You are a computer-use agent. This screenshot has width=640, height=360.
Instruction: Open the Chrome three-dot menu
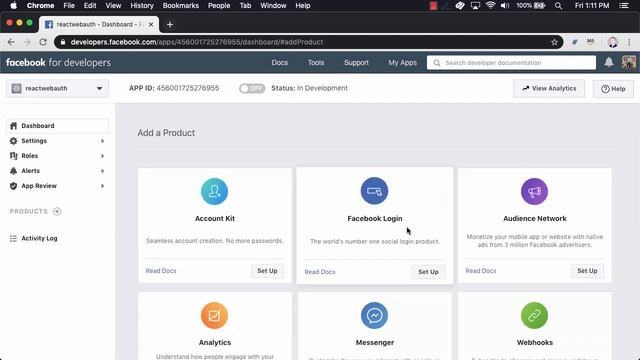coord(629,42)
